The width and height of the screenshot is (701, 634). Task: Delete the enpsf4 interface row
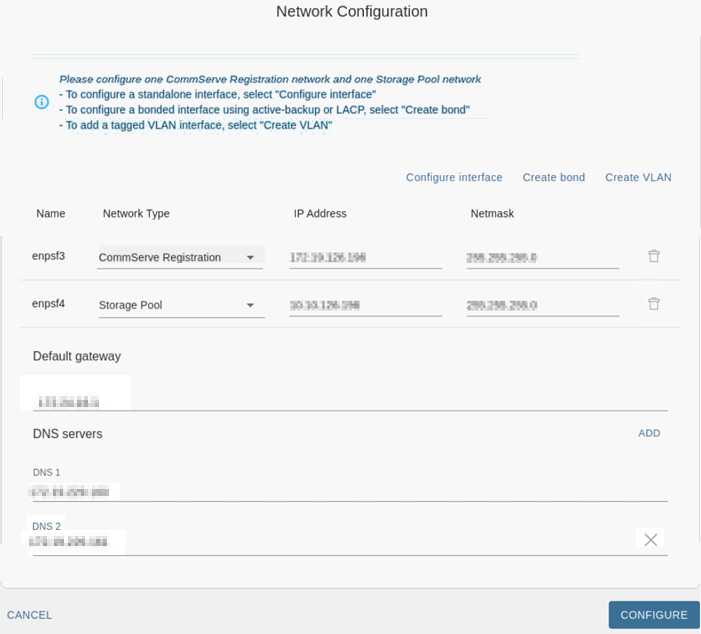coord(654,304)
